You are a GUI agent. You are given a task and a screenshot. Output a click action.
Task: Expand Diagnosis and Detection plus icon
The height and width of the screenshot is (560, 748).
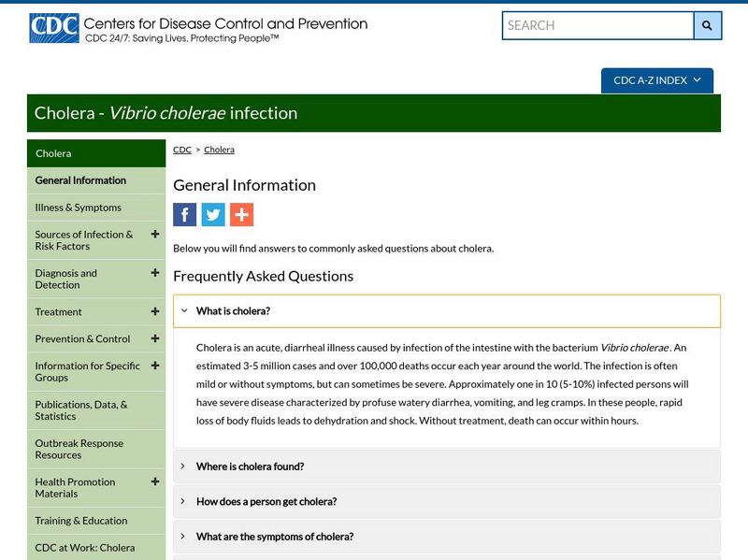click(x=155, y=272)
